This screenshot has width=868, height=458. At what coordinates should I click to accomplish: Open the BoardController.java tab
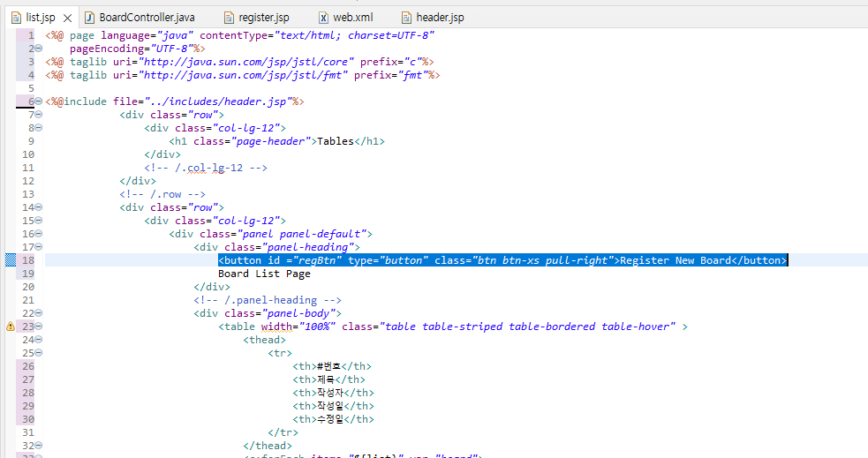tap(147, 18)
